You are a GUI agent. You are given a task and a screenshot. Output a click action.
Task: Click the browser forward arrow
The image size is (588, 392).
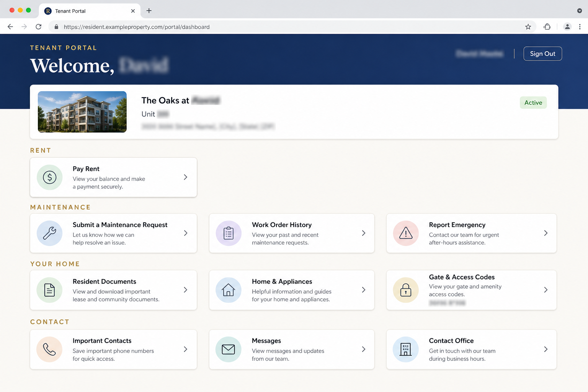point(24,27)
